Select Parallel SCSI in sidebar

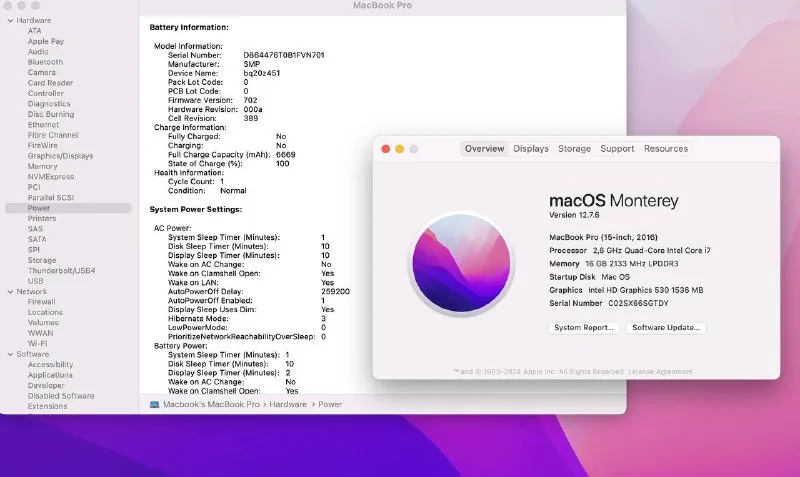51,197
